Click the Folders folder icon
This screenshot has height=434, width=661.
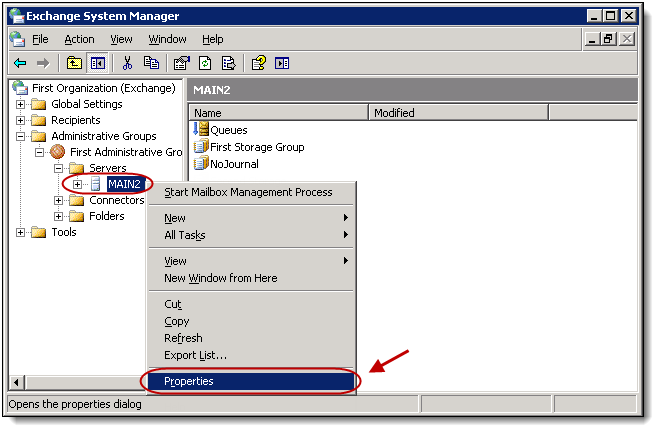[76, 216]
